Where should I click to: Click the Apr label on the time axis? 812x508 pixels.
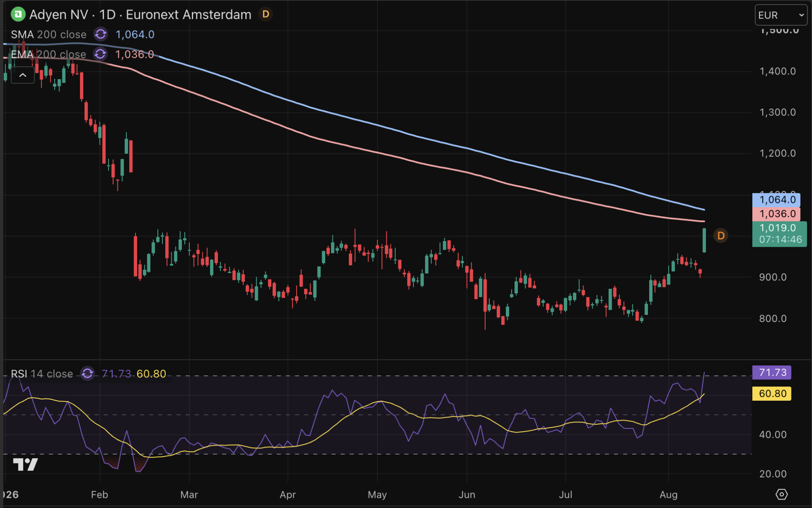(x=288, y=495)
